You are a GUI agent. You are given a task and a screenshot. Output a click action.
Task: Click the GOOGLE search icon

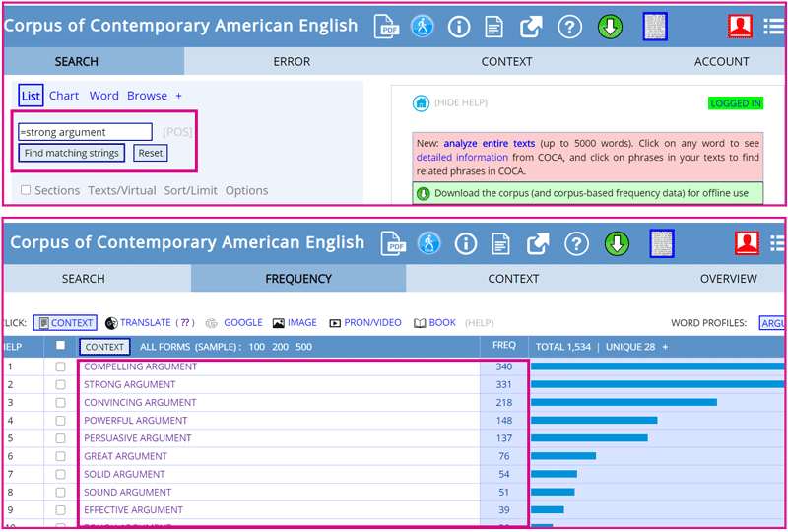point(211,323)
